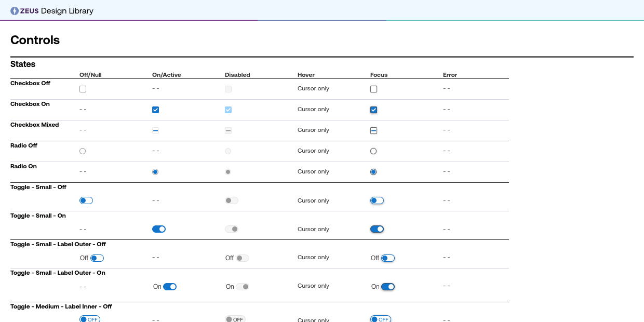Click Cursor only text in Checkbox Off row

[x=313, y=88]
